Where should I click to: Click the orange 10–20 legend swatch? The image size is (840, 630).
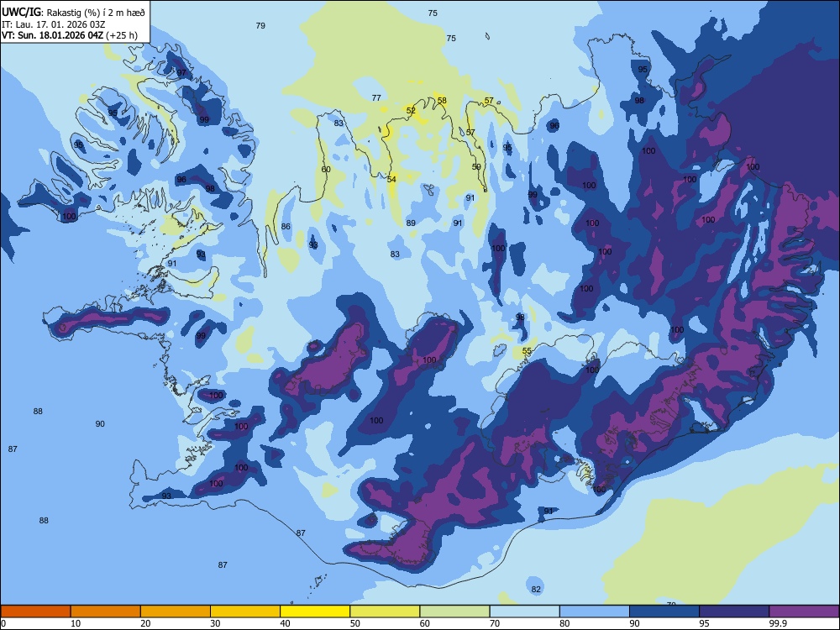click(x=106, y=612)
